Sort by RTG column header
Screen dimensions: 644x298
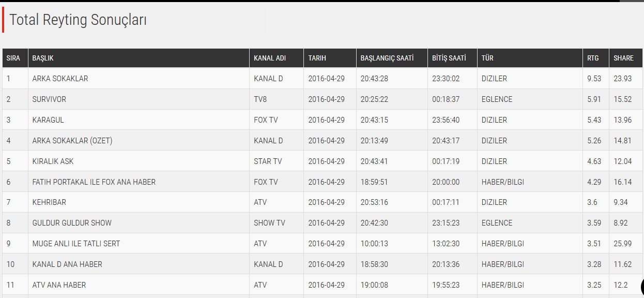pyautogui.click(x=593, y=58)
